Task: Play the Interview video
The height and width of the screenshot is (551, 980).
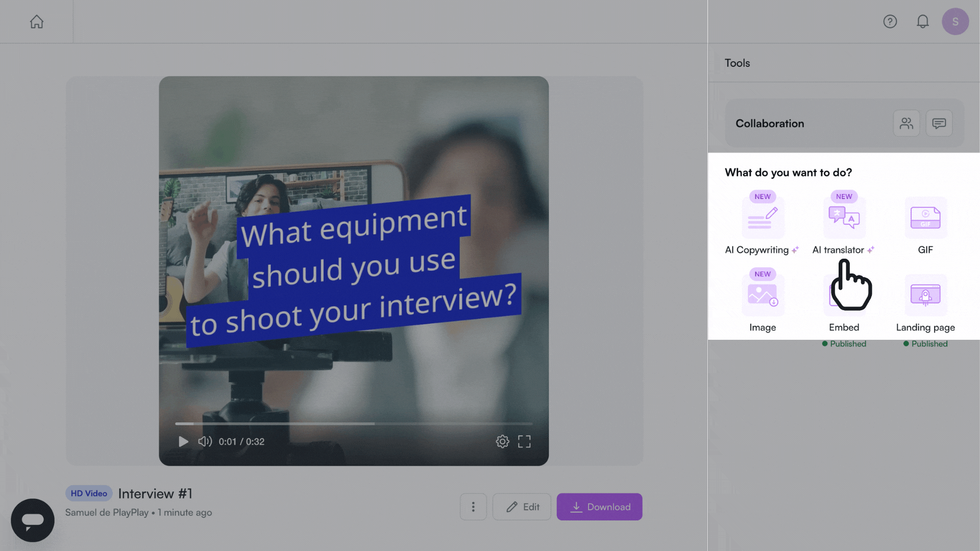Action: [x=183, y=441]
